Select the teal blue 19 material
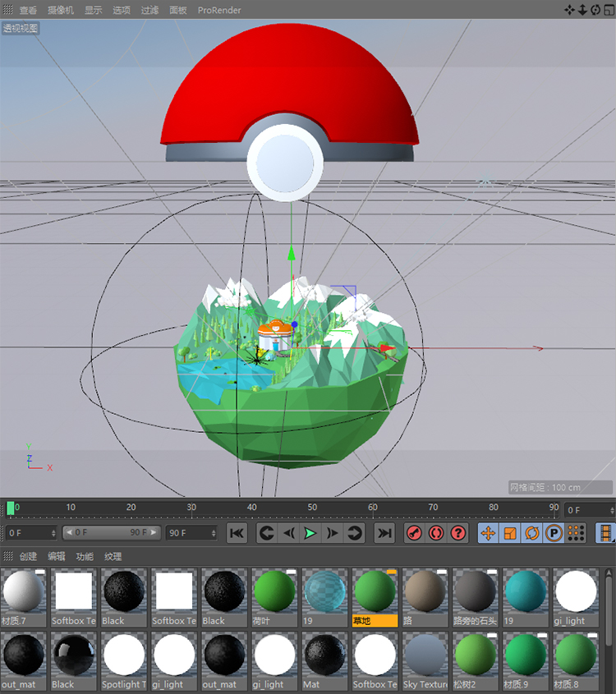 [526, 598]
